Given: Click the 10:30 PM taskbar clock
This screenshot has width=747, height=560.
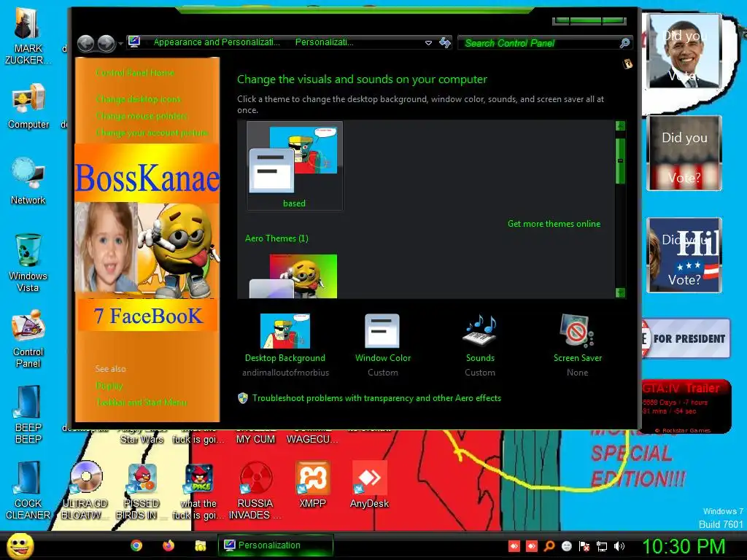Looking at the screenshot, I should click(x=684, y=546).
